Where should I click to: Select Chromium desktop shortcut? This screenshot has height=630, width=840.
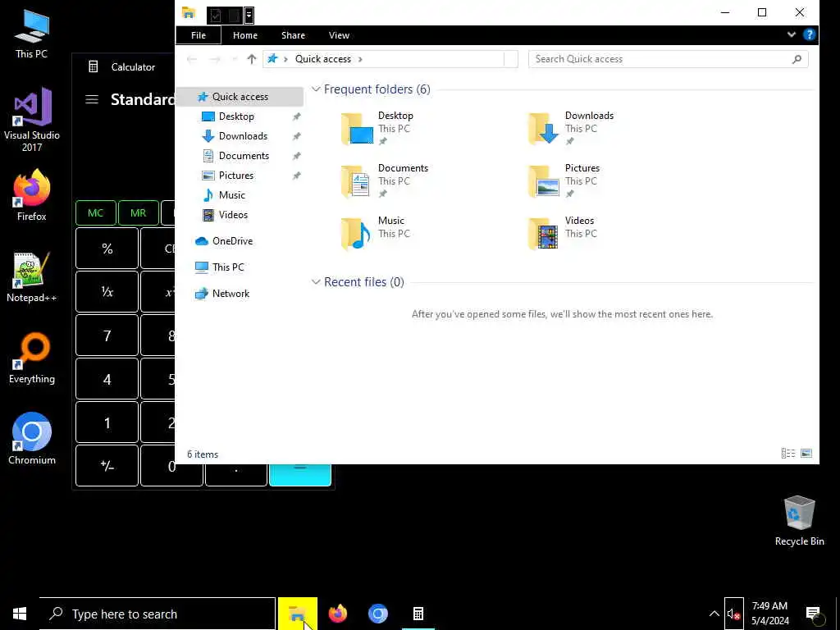coord(32,438)
